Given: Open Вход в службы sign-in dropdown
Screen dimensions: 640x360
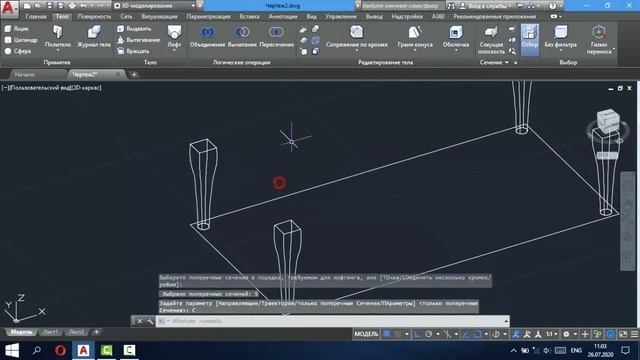Looking at the screenshot, I should 486,6.
